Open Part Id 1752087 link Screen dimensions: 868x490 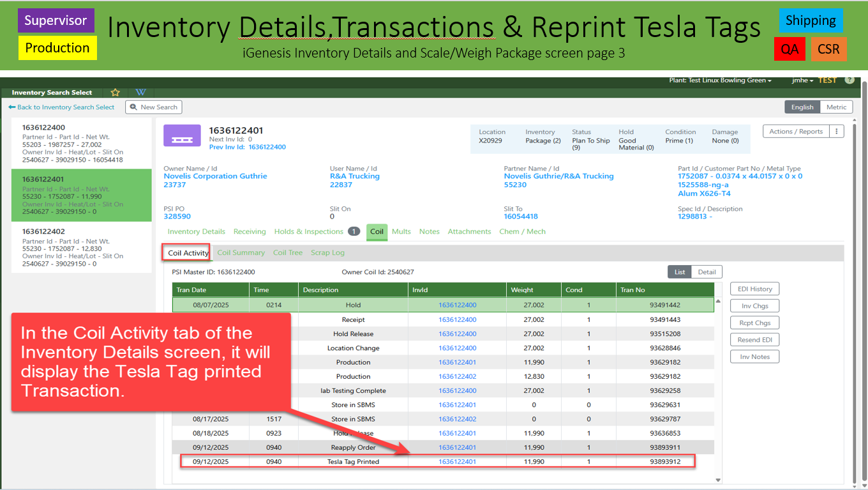pos(740,176)
